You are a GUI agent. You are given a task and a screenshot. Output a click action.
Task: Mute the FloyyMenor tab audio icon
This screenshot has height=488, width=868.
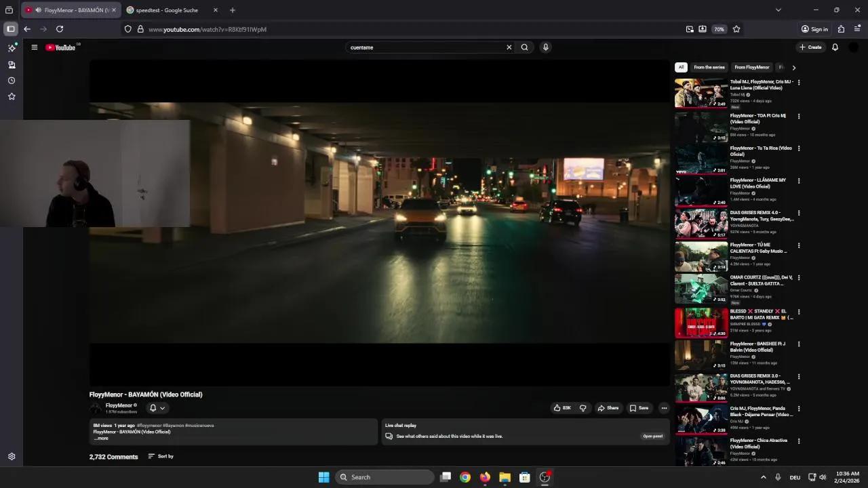38,10
